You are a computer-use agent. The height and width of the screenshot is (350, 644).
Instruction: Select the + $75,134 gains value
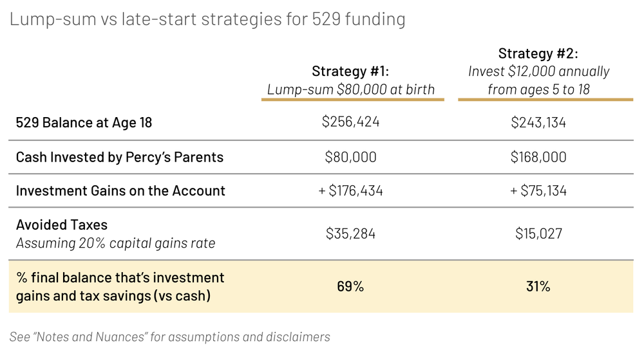coord(538,190)
